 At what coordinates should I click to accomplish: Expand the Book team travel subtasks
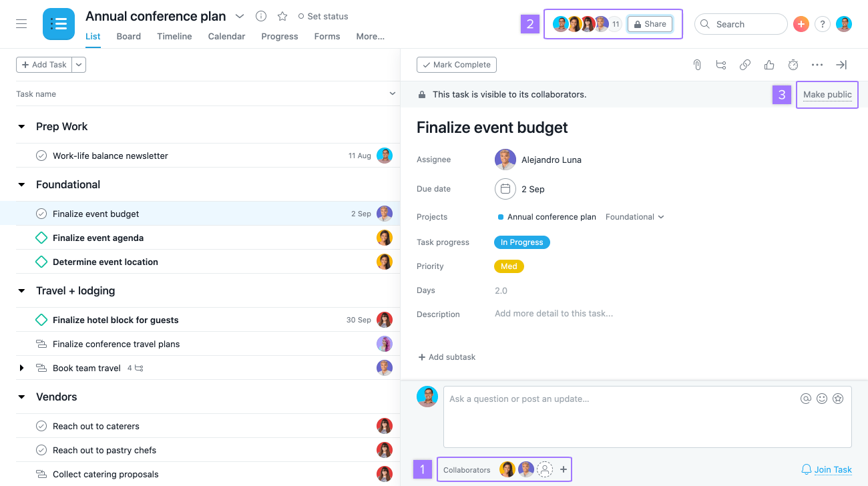pyautogui.click(x=21, y=368)
